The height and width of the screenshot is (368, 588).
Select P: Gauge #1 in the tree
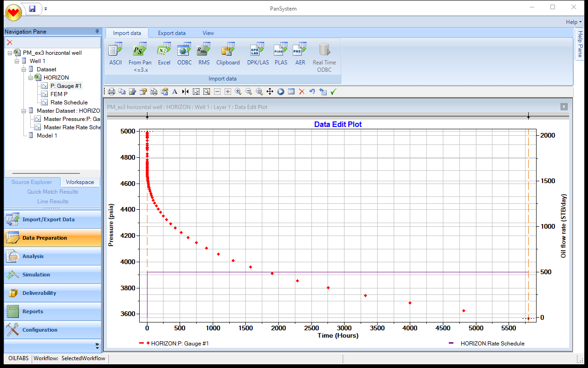click(x=66, y=86)
